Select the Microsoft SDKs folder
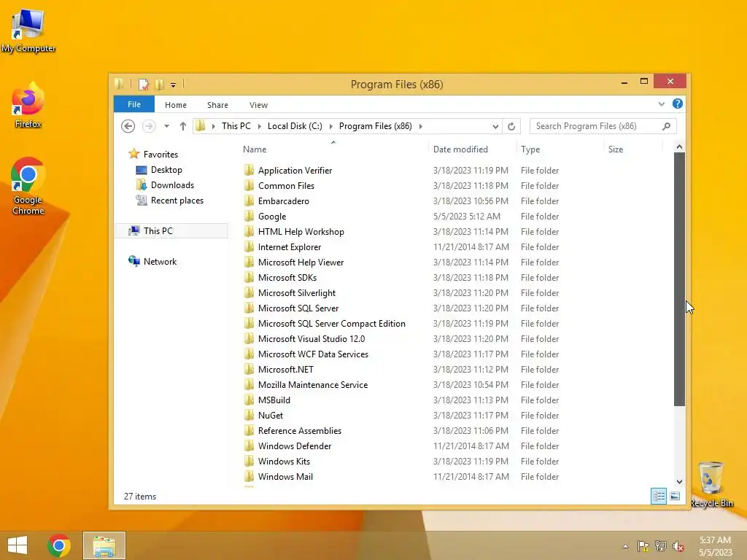The height and width of the screenshot is (560, 747). tap(287, 278)
